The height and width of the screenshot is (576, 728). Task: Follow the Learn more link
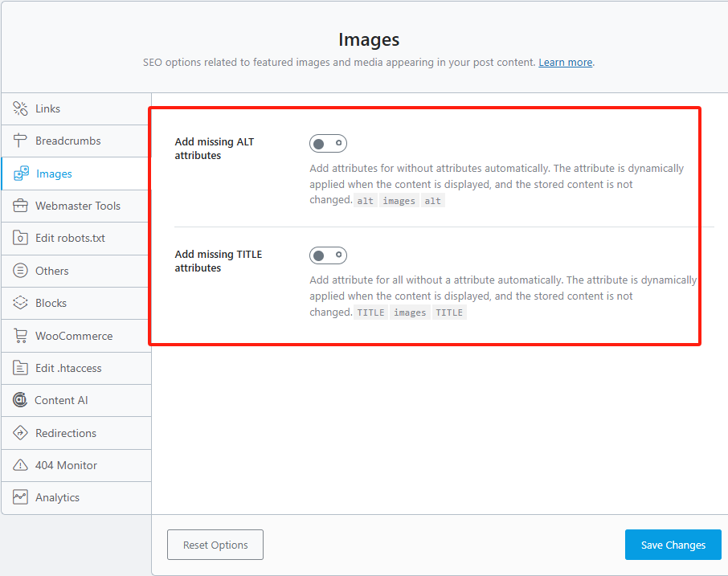[x=565, y=63]
